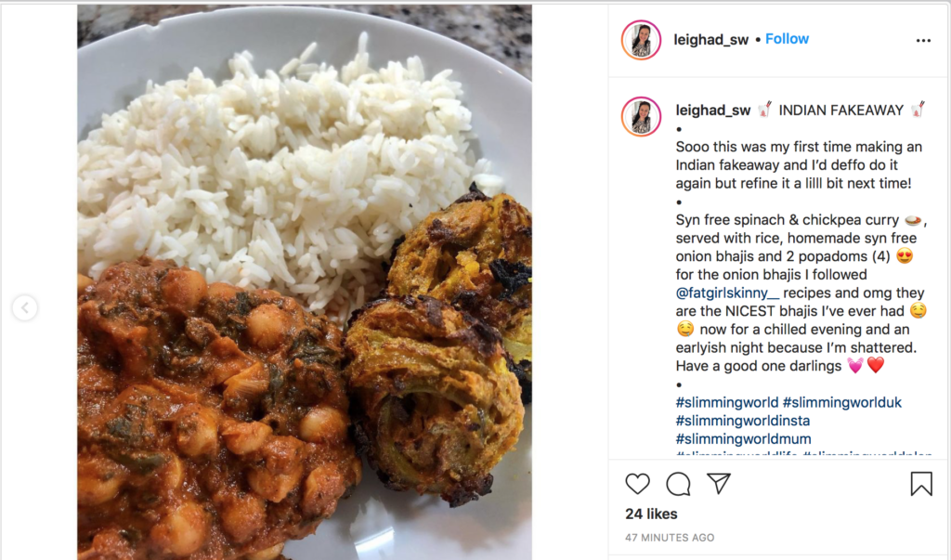The width and height of the screenshot is (951, 560).
Task: Open the #slimmingworld hashtag
Action: pyautogui.click(x=726, y=402)
